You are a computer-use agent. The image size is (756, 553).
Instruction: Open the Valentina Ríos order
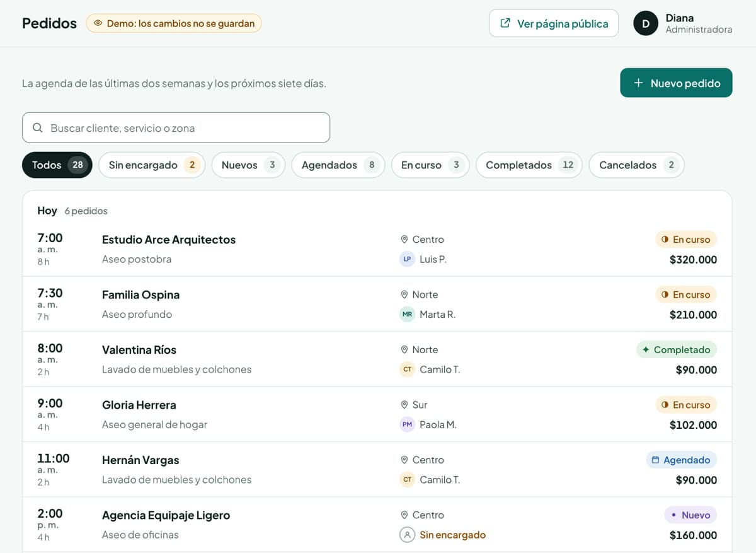pyautogui.click(x=377, y=359)
